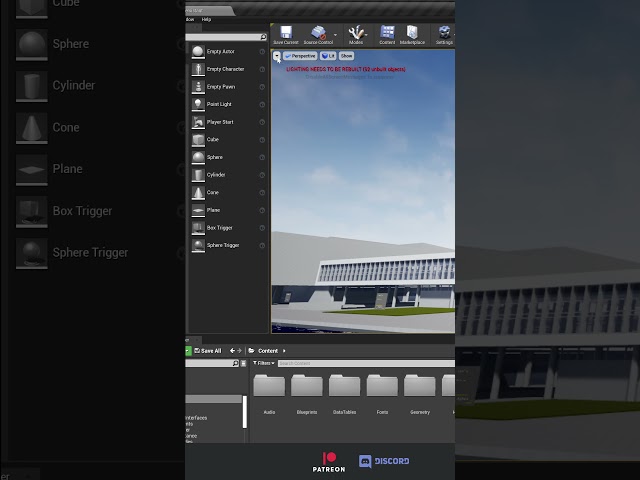Go back in Content Browser history
Image resolution: width=640 pixels, height=480 pixels.
coord(232,351)
